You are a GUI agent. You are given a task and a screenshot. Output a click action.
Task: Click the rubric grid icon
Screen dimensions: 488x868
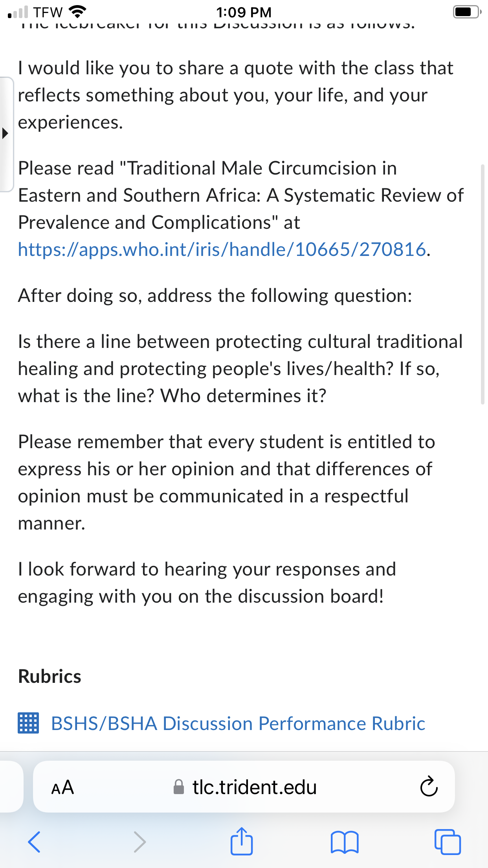pos(28,723)
